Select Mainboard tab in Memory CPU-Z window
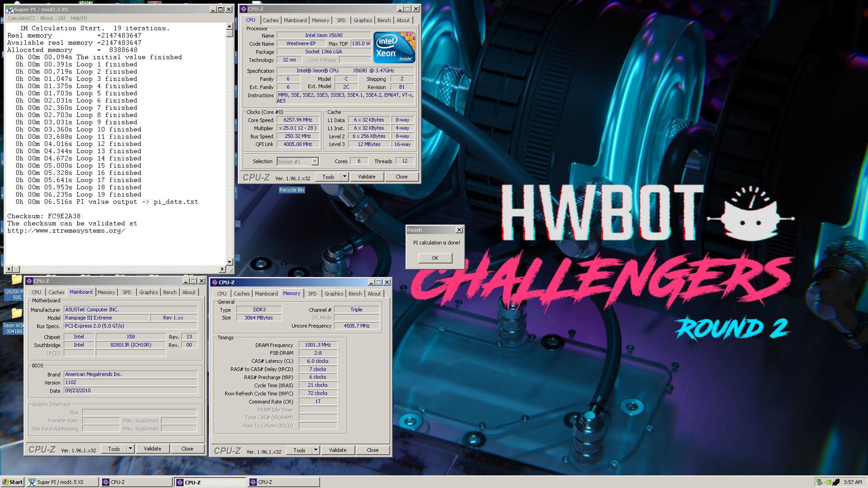 [x=266, y=294]
